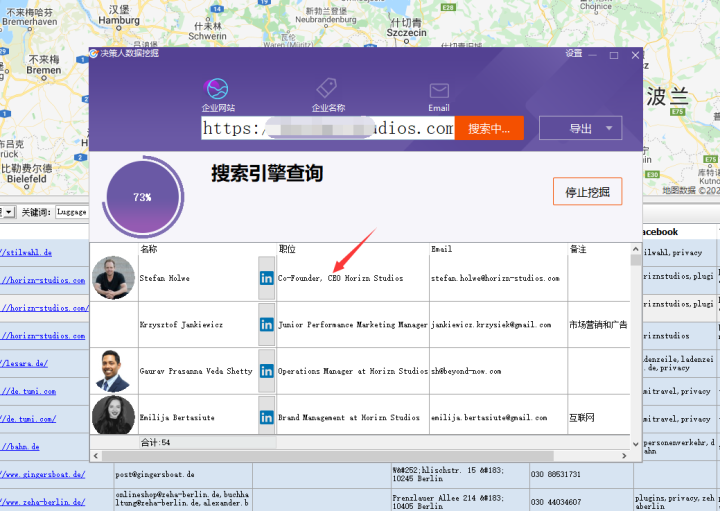This screenshot has height=511, width=720.
Task: Switch to the Email search tab
Action: point(439,97)
